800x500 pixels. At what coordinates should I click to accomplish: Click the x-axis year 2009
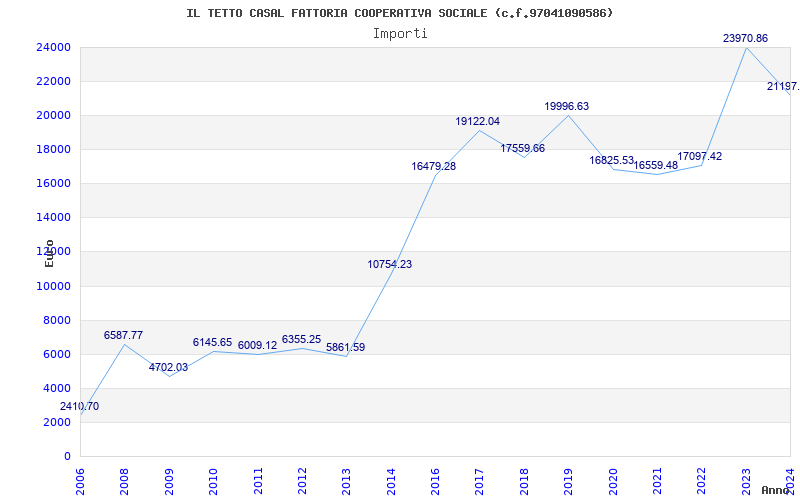click(169, 481)
